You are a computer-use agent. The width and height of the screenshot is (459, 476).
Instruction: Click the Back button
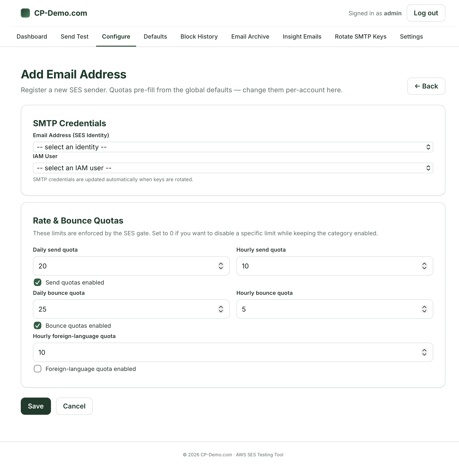(426, 86)
